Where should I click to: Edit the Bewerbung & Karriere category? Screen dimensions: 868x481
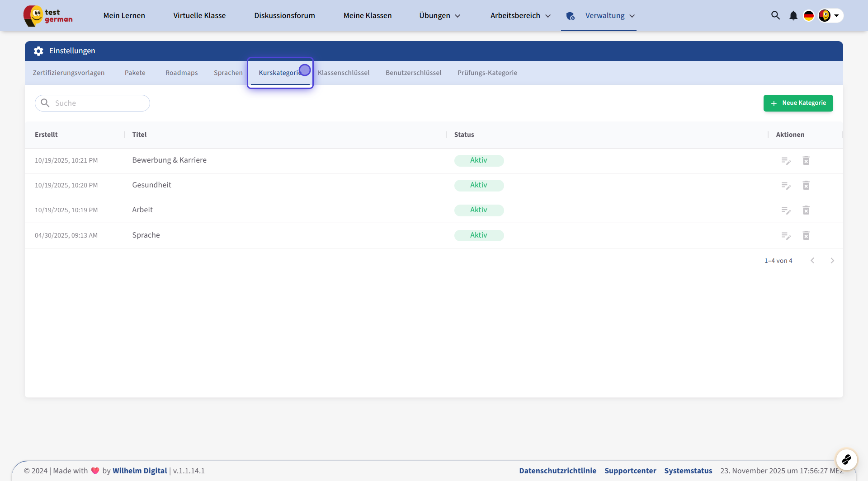point(786,161)
